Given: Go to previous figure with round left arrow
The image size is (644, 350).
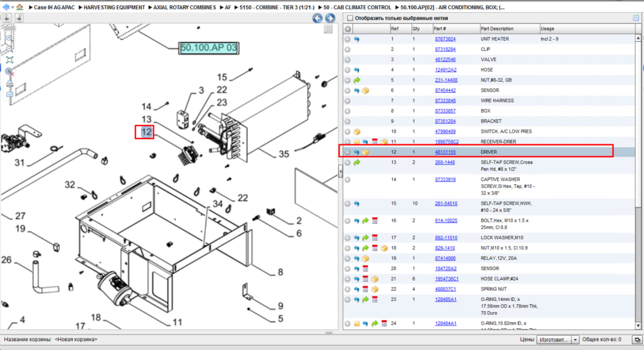Looking at the screenshot, I should (x=317, y=18).
